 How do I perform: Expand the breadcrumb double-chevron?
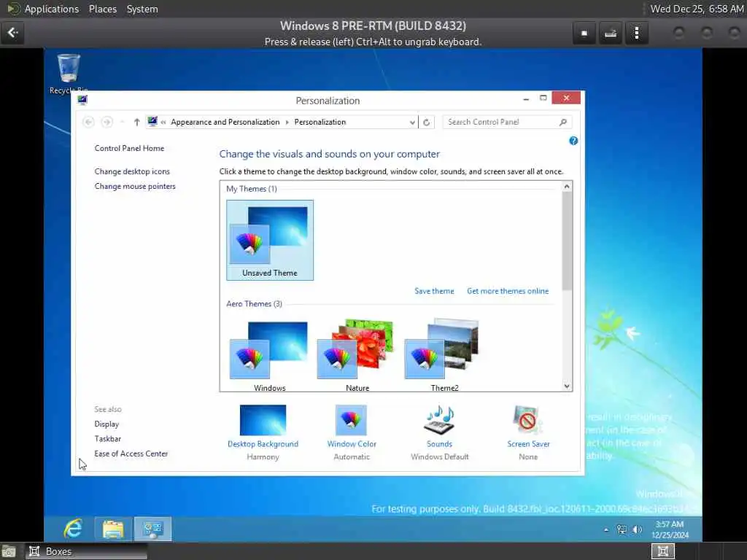(163, 122)
